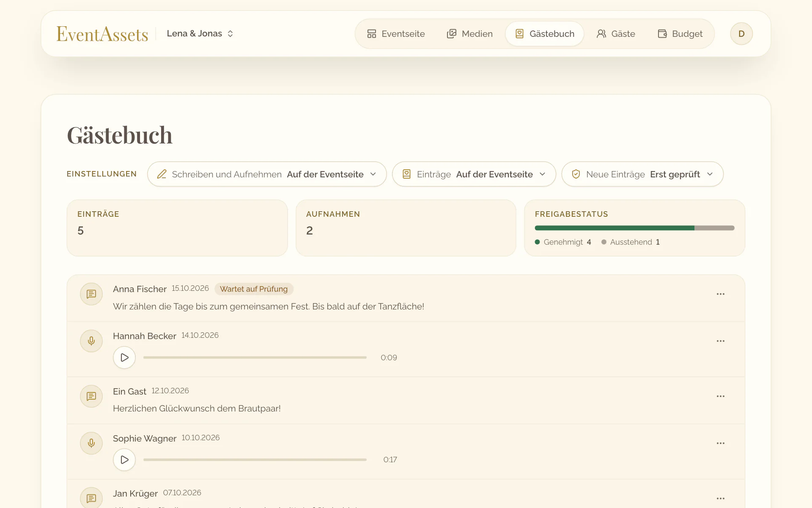Click the message icon next to Anna Fischer
Screen dimensions: 812x508
[x=91, y=294]
